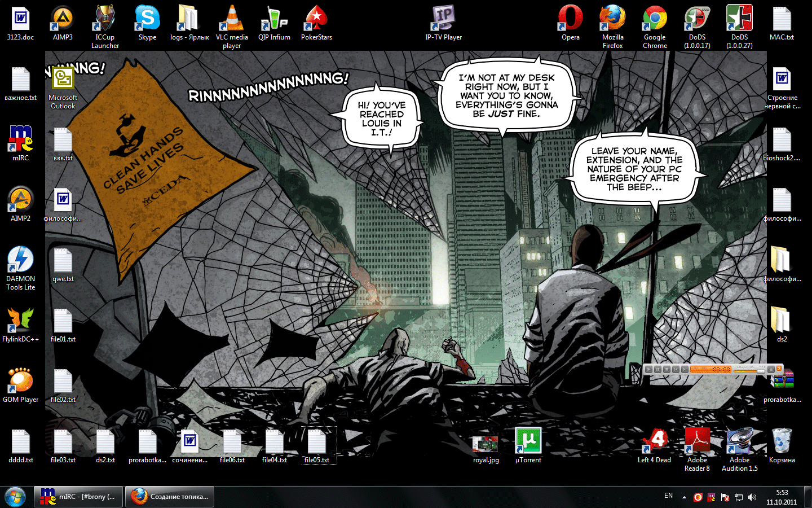Stop playback in the AIMP mini player
Screen dimensions: 812x508
667,370
